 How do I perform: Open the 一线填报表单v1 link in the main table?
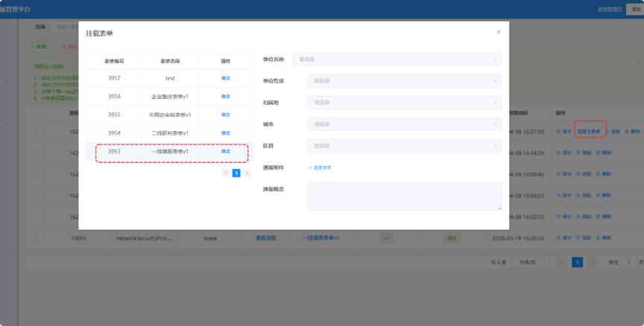click(x=321, y=238)
